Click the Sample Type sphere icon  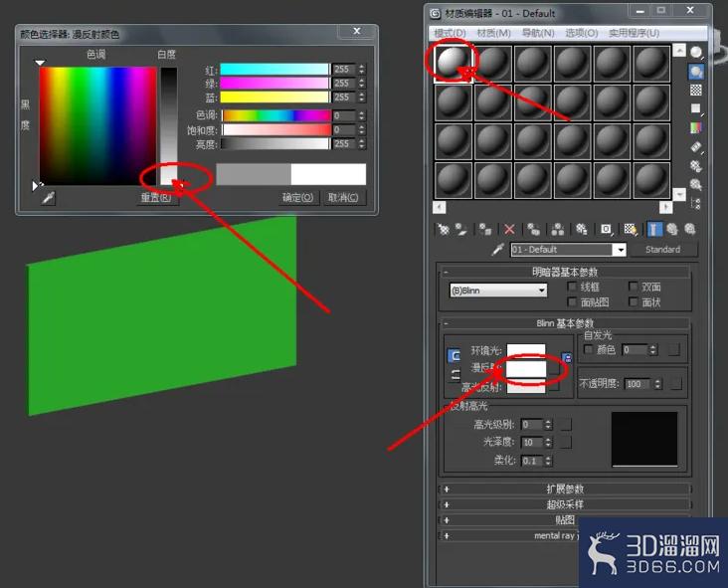(x=695, y=53)
